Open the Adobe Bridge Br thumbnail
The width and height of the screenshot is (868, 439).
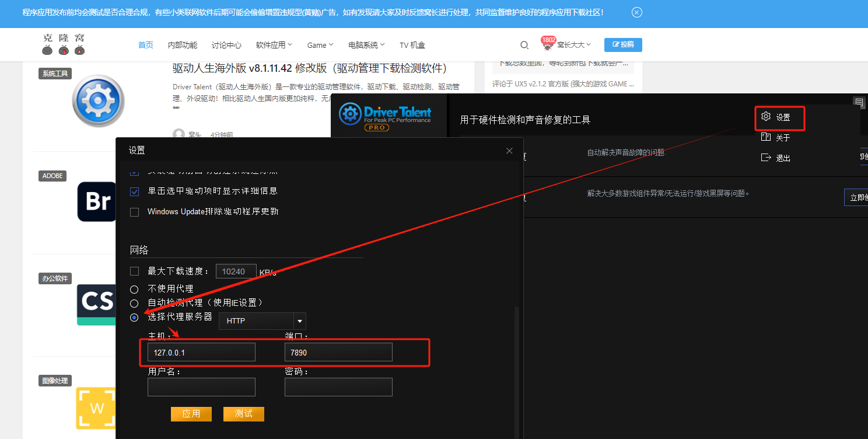pos(97,201)
